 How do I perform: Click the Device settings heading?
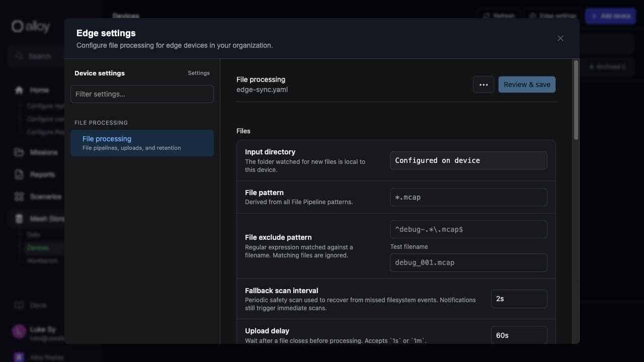click(x=100, y=73)
